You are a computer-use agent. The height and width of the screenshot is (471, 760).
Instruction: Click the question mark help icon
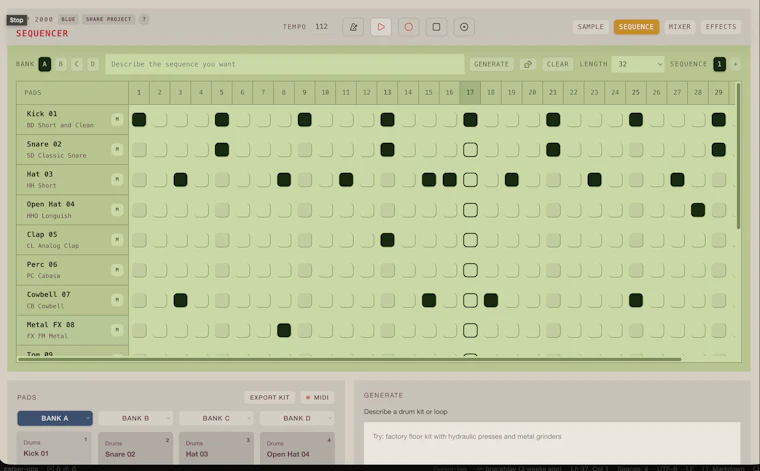[144, 19]
